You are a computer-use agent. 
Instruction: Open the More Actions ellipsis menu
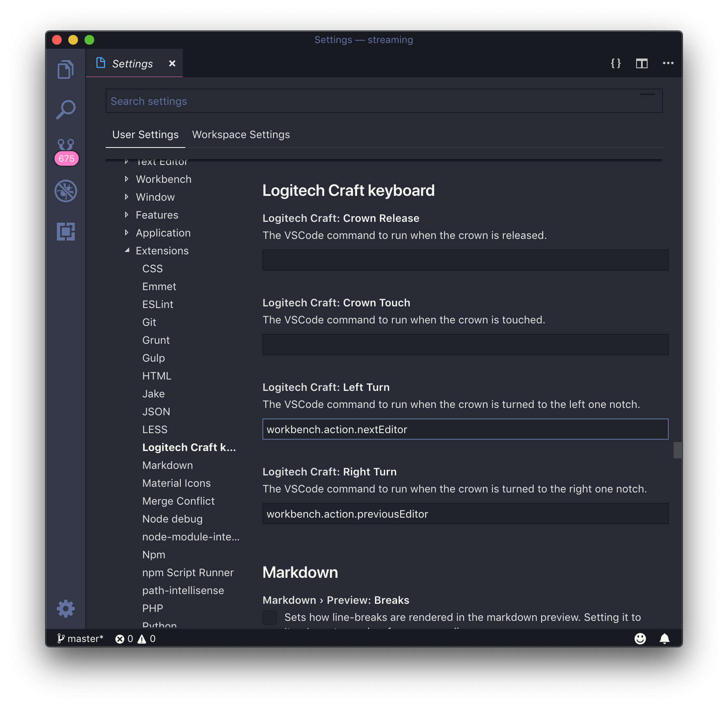pos(668,63)
